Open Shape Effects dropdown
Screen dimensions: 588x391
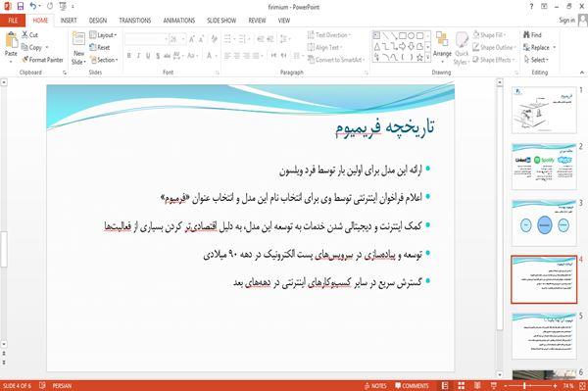click(x=494, y=60)
